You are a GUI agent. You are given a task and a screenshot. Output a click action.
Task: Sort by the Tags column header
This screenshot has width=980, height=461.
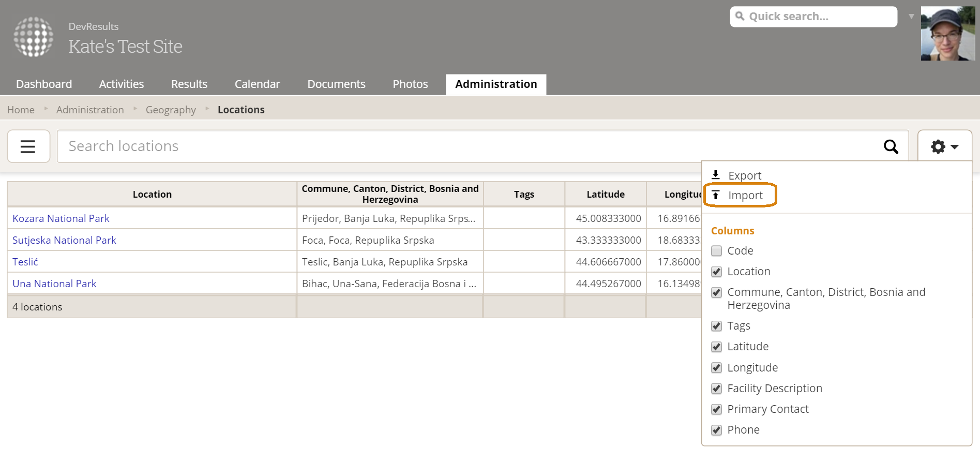(x=524, y=195)
